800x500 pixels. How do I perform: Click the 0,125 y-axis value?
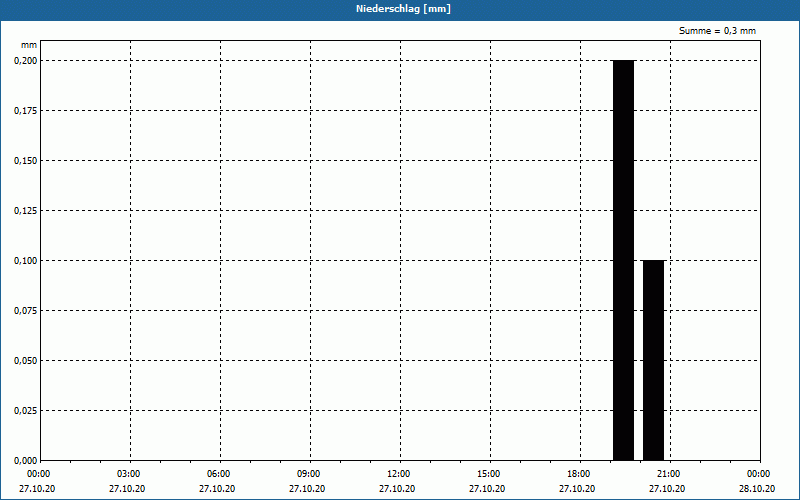coord(26,211)
